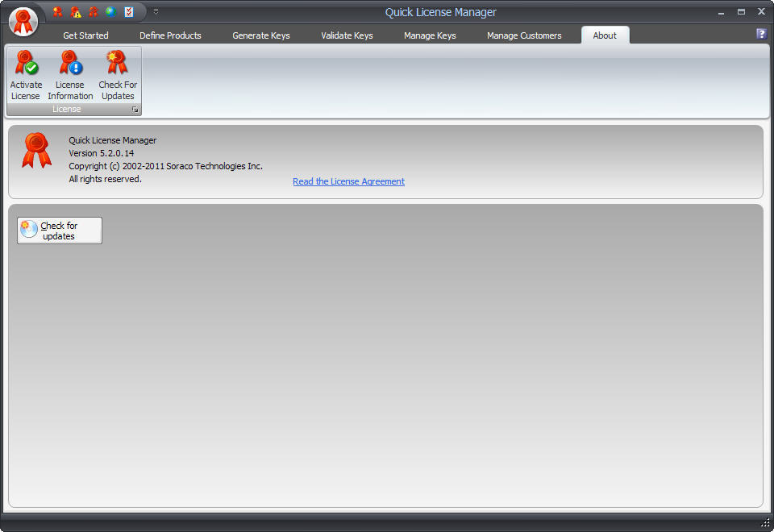The image size is (774, 532).
Task: Click the help question mark icon
Action: [x=761, y=34]
